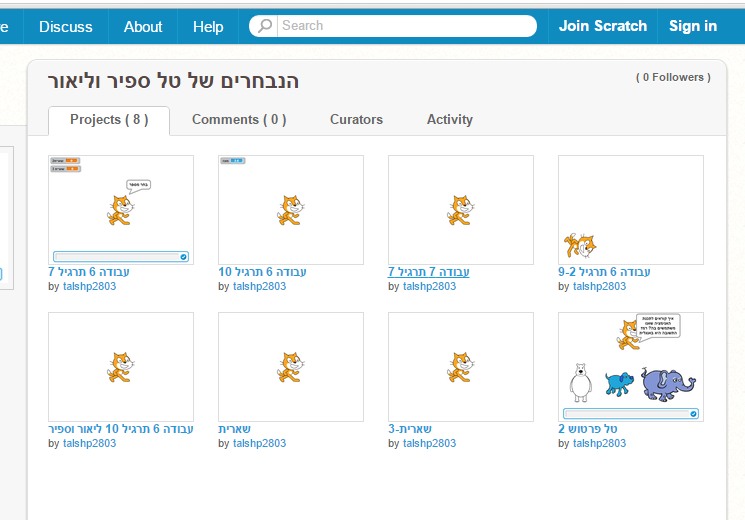Click the title link שארית
Image resolution: width=745 pixels, height=520 pixels.
coord(234,429)
